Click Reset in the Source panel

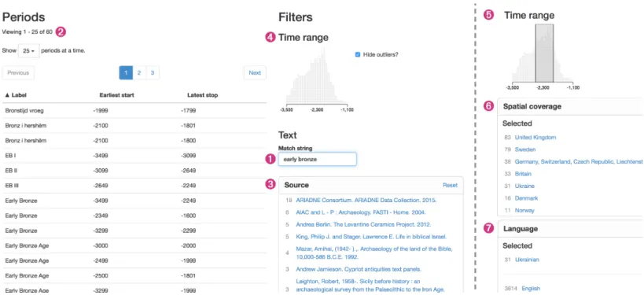(x=450, y=186)
